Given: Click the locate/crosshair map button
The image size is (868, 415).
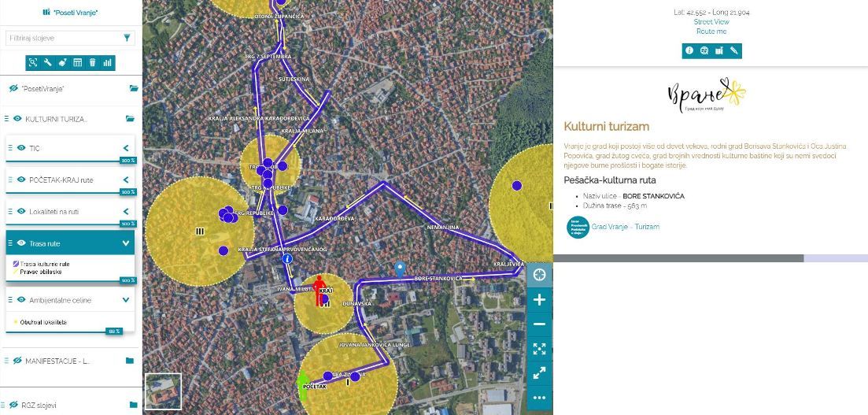Looking at the screenshot, I should click(x=539, y=275).
